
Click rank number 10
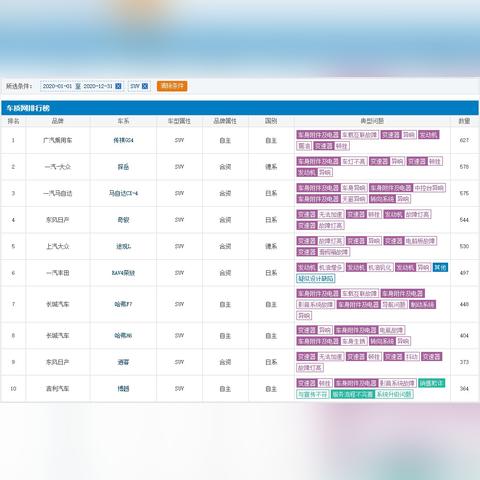click(13, 389)
